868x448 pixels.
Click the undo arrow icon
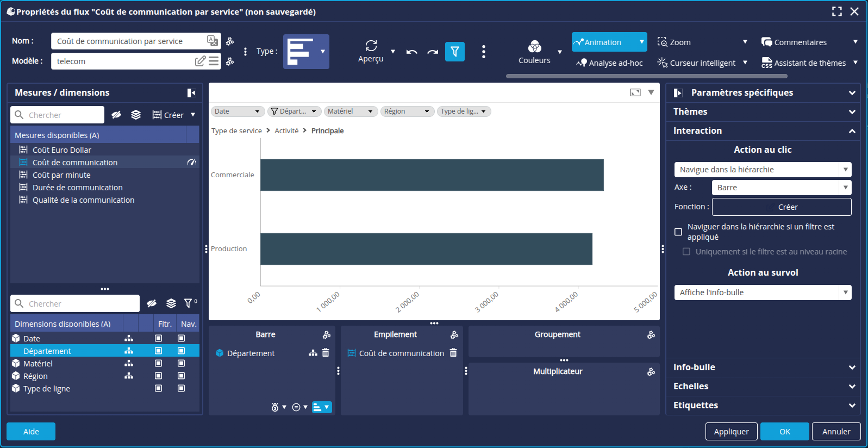411,52
